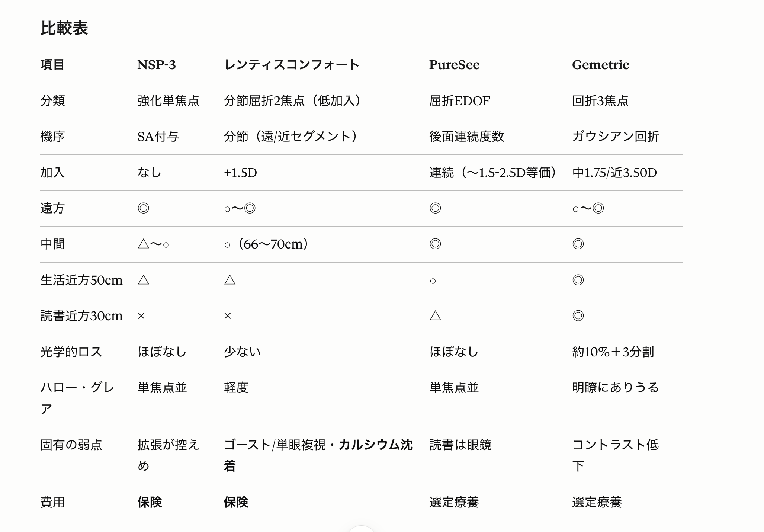
Task: Select the 66〜70cm intermediate cell
Action: pos(266,244)
